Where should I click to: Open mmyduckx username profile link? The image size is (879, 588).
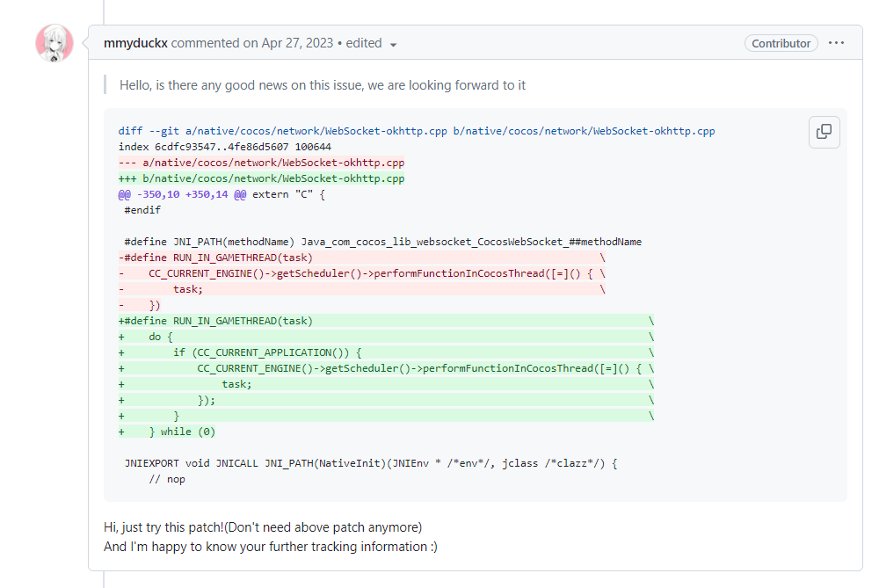point(135,43)
